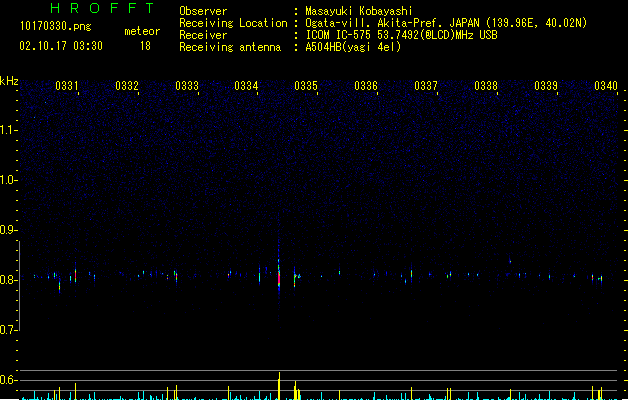Click the strongest meteor echo before 0335

click(x=279, y=278)
